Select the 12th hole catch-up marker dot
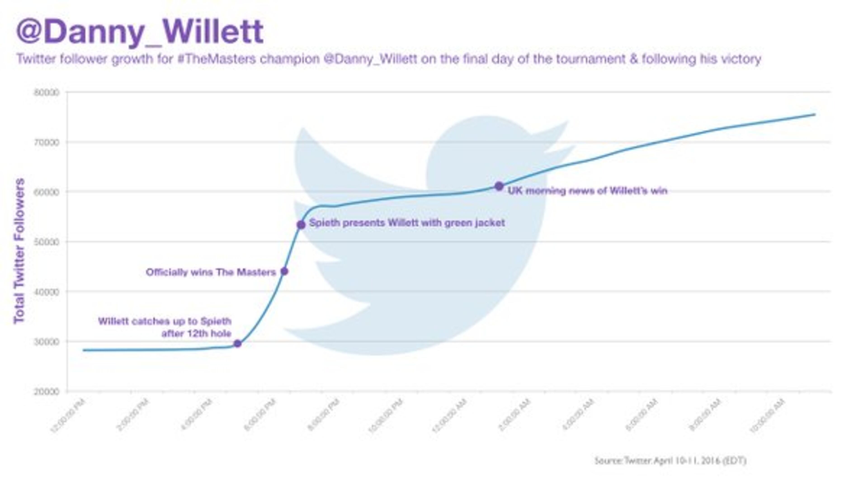The height and width of the screenshot is (489, 868). coord(238,344)
